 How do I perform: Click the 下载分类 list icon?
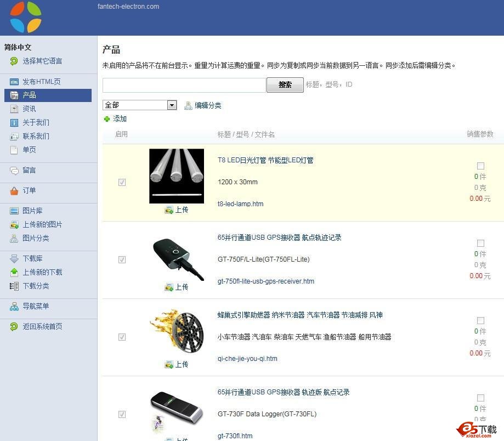[x=14, y=286]
